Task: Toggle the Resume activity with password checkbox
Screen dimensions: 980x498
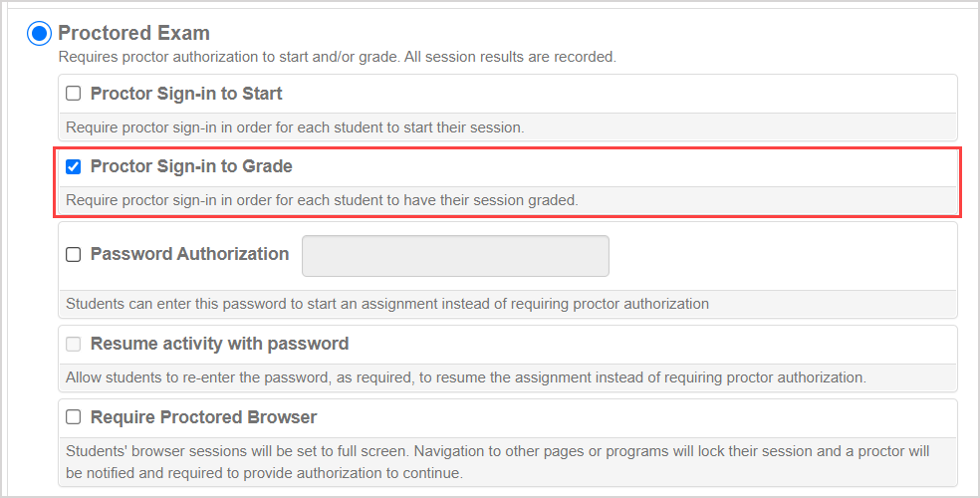Action: (x=73, y=344)
